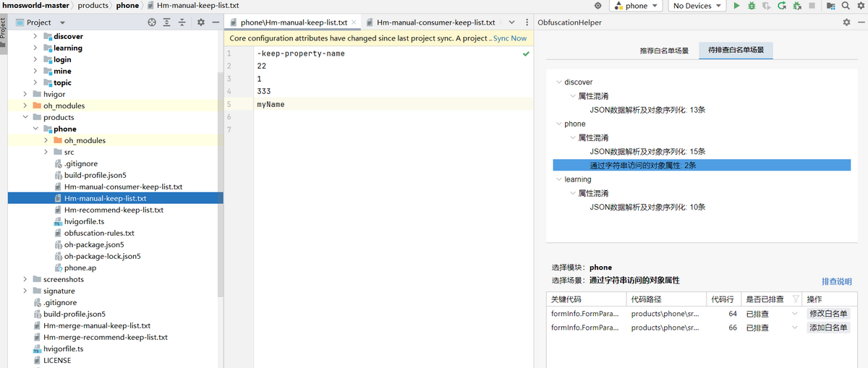
Task: Click the 修改白名单 button
Action: click(828, 314)
